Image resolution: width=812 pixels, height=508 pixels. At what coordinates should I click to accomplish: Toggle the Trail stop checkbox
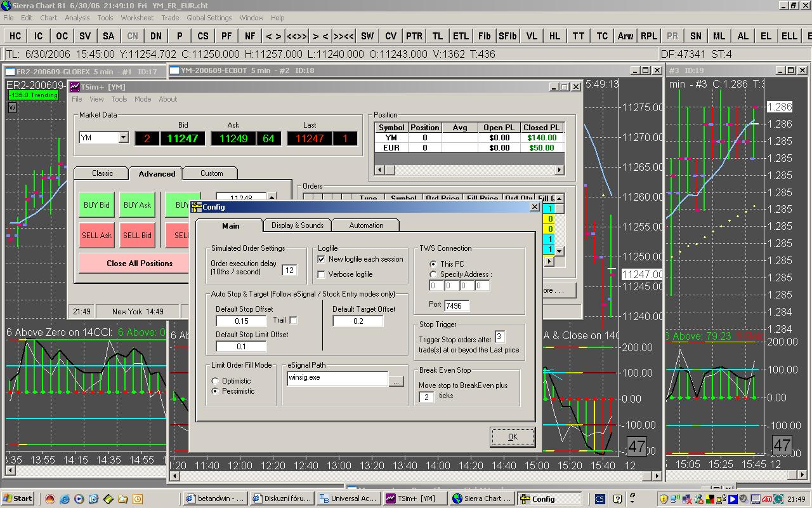click(293, 321)
